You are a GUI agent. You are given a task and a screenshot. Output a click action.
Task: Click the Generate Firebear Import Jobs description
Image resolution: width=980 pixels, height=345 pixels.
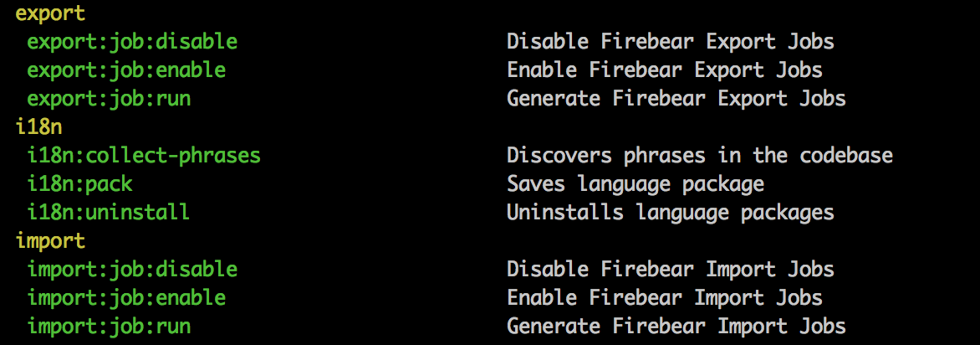tap(676, 327)
